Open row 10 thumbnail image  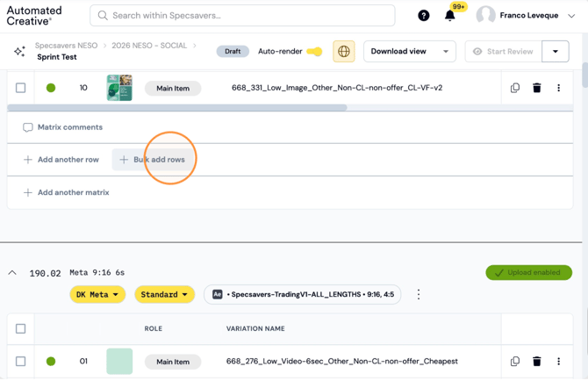tap(119, 88)
